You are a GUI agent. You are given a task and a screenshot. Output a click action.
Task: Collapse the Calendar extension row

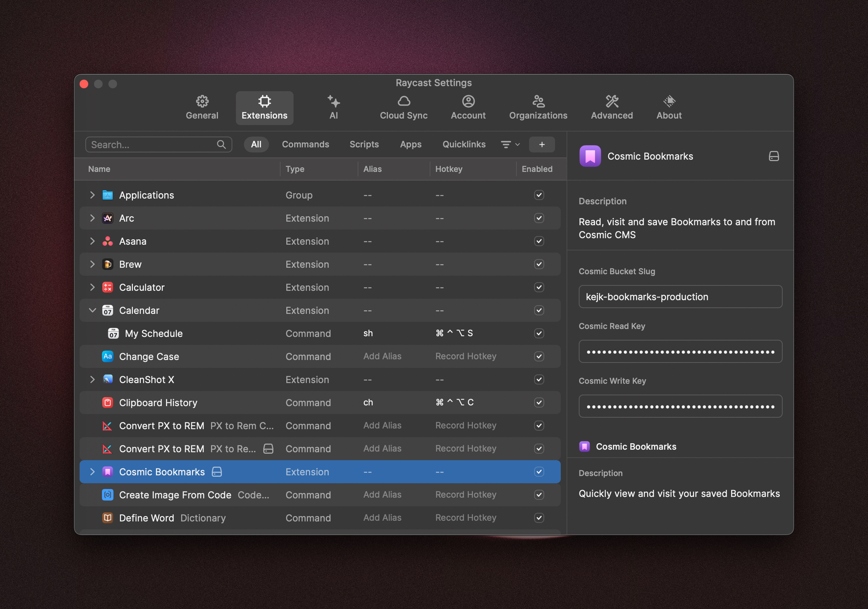pyautogui.click(x=92, y=310)
